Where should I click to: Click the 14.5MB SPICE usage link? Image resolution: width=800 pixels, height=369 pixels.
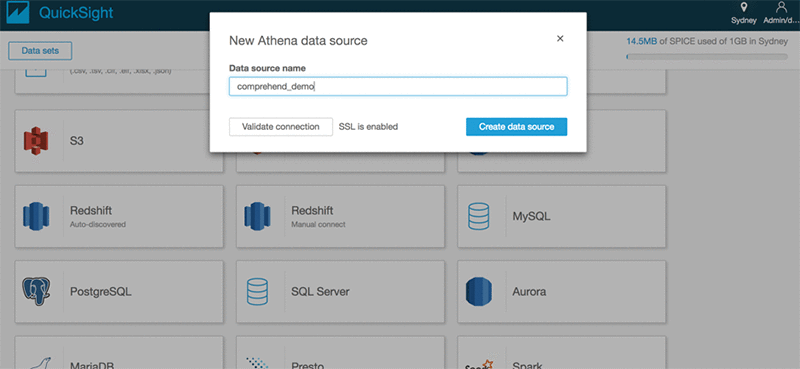tap(642, 42)
